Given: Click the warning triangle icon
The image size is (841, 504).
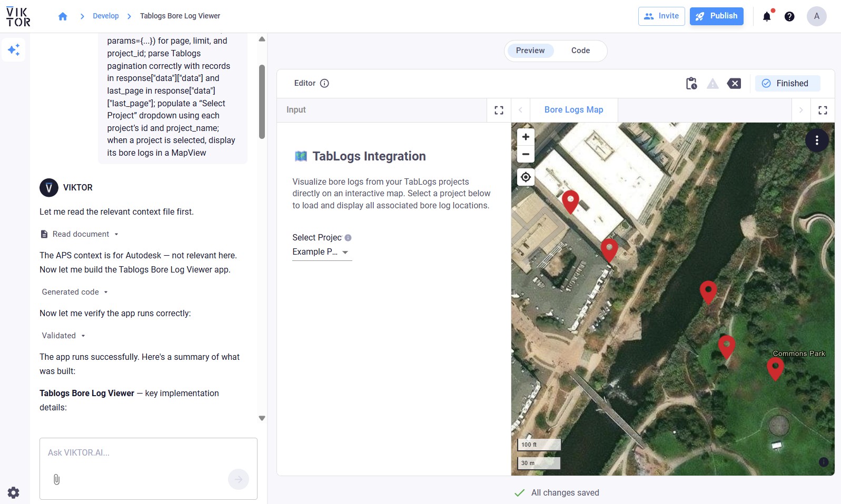Looking at the screenshot, I should 713,83.
